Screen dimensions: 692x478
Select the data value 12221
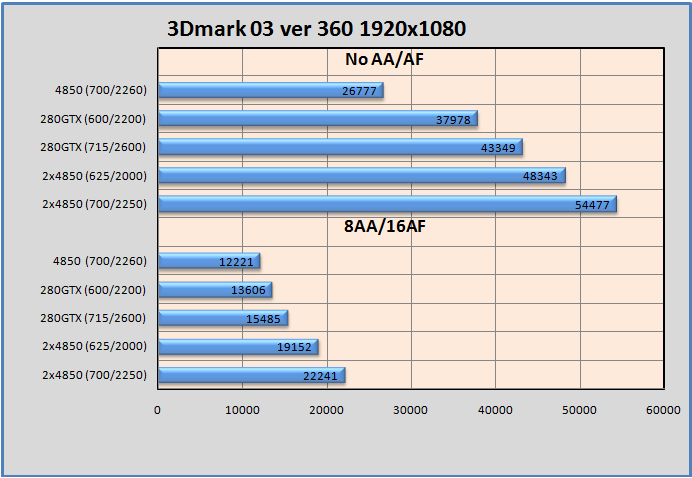(237, 262)
